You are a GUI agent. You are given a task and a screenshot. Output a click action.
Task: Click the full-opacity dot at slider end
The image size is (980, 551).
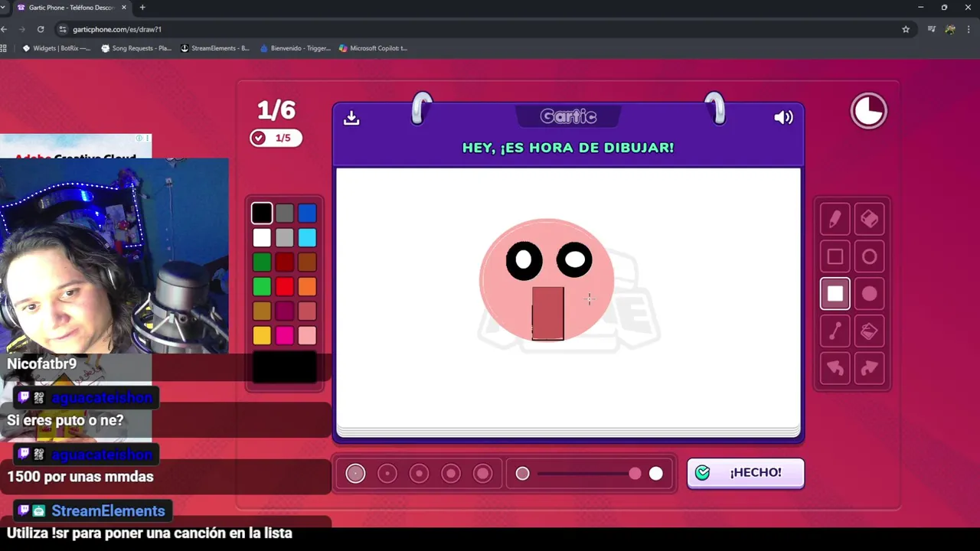point(656,474)
